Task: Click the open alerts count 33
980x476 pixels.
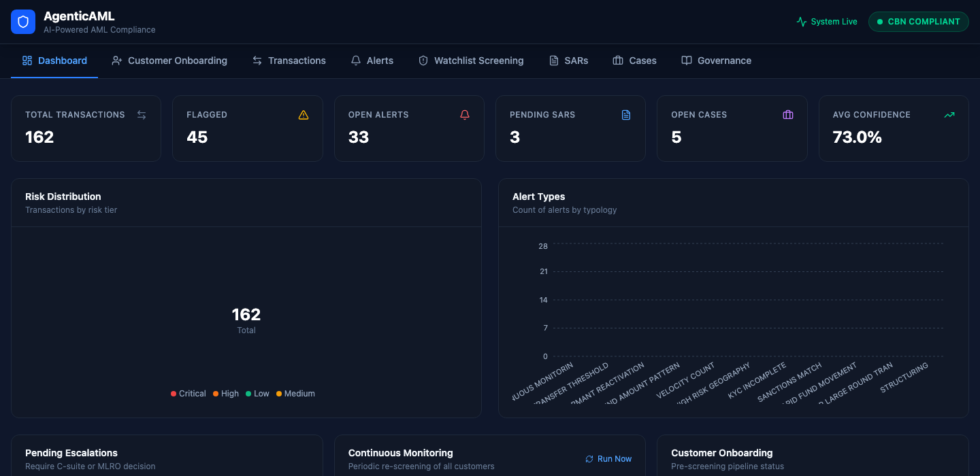Action: (359, 137)
